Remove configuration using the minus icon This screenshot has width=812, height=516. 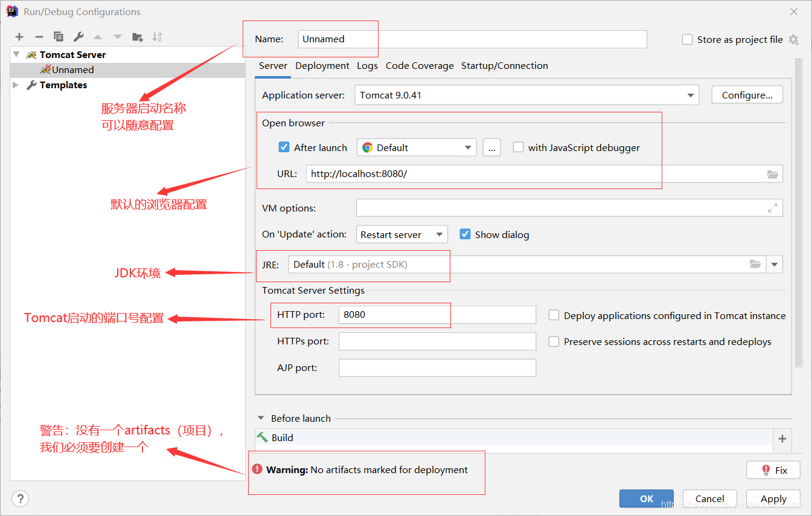point(39,37)
